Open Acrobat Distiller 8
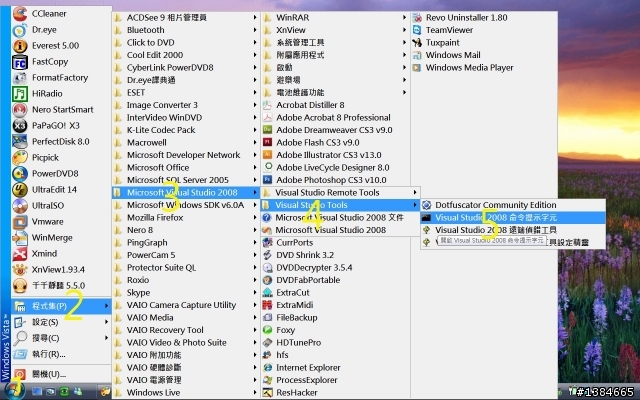 pos(335,105)
